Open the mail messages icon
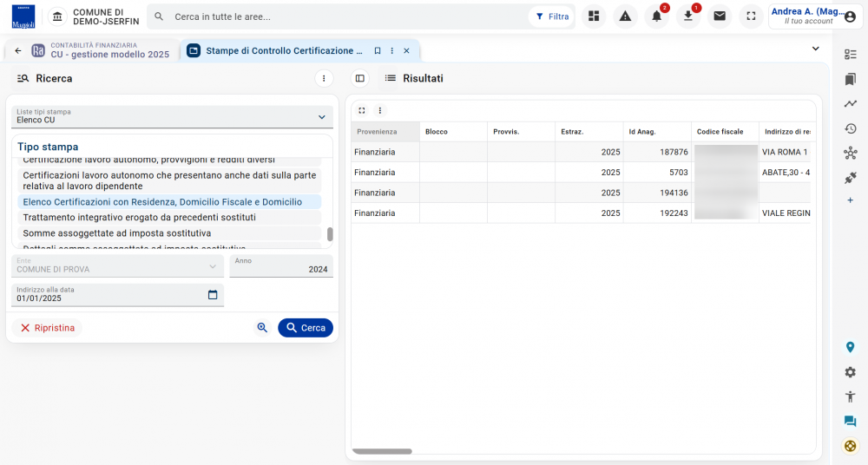Image resolution: width=868 pixels, height=465 pixels. coord(720,16)
